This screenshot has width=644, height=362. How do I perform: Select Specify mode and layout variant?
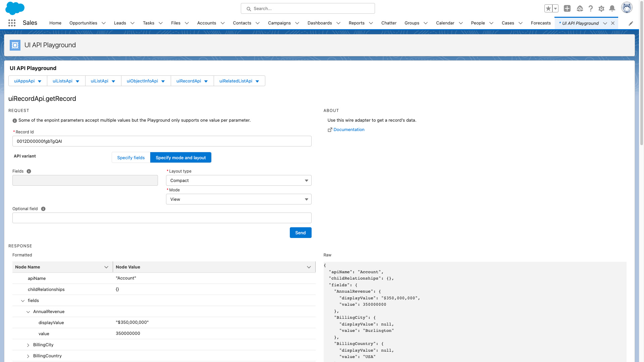pyautogui.click(x=180, y=158)
